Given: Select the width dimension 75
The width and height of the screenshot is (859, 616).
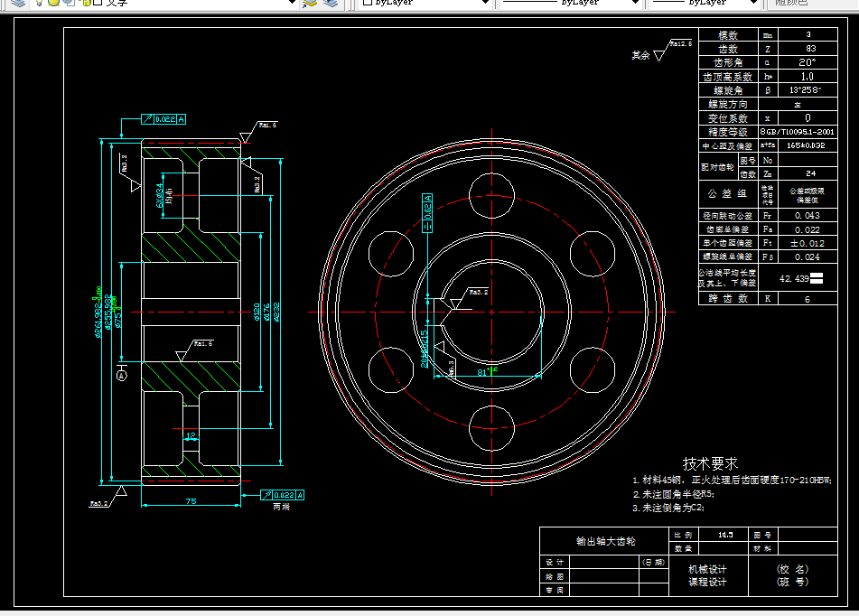Looking at the screenshot, I should pos(191,501).
